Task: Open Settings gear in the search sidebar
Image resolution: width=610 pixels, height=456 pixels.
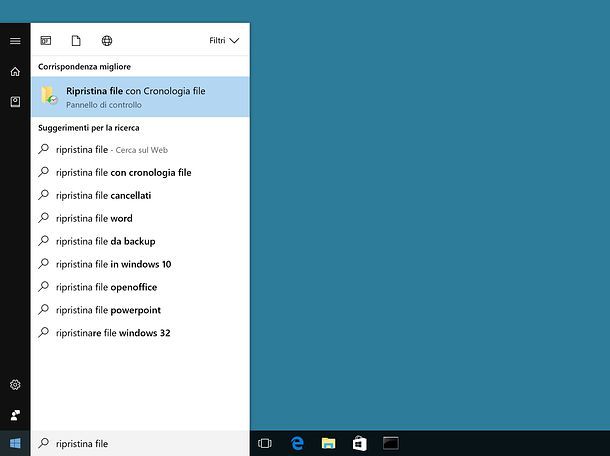Action: [x=15, y=385]
